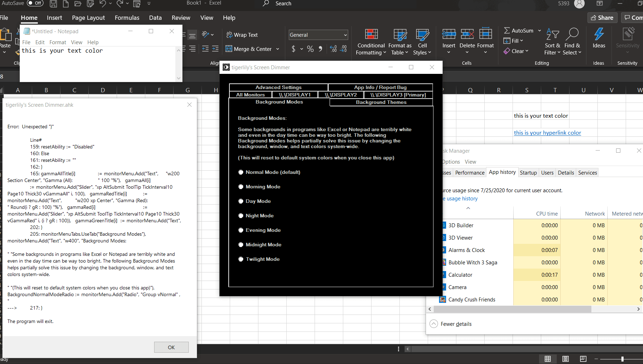Screen dimensions: 643x364
Task: Open the App Info / Report Bug tab
Action: (x=380, y=87)
